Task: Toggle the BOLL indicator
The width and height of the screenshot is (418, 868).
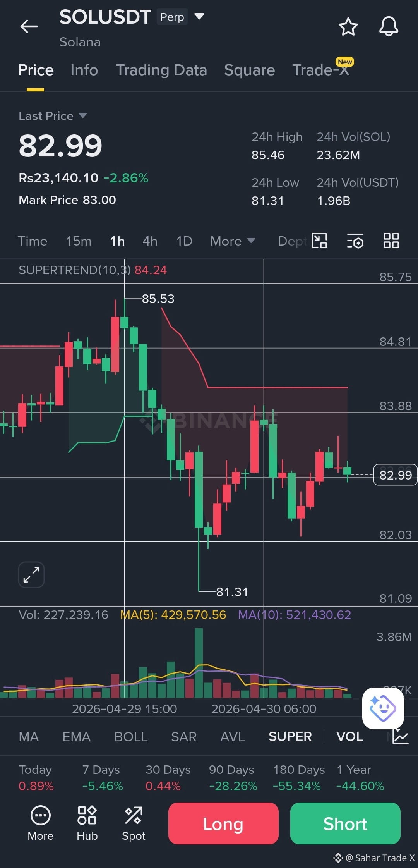Action: click(131, 737)
